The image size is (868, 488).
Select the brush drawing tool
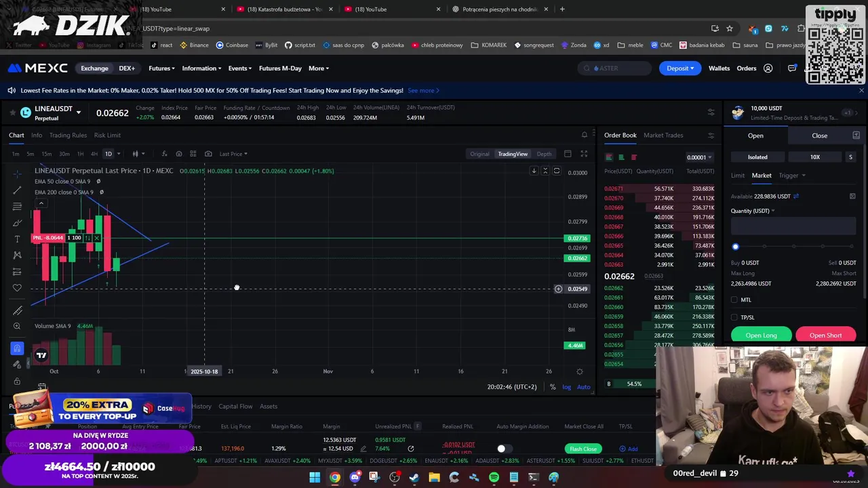tap(17, 223)
